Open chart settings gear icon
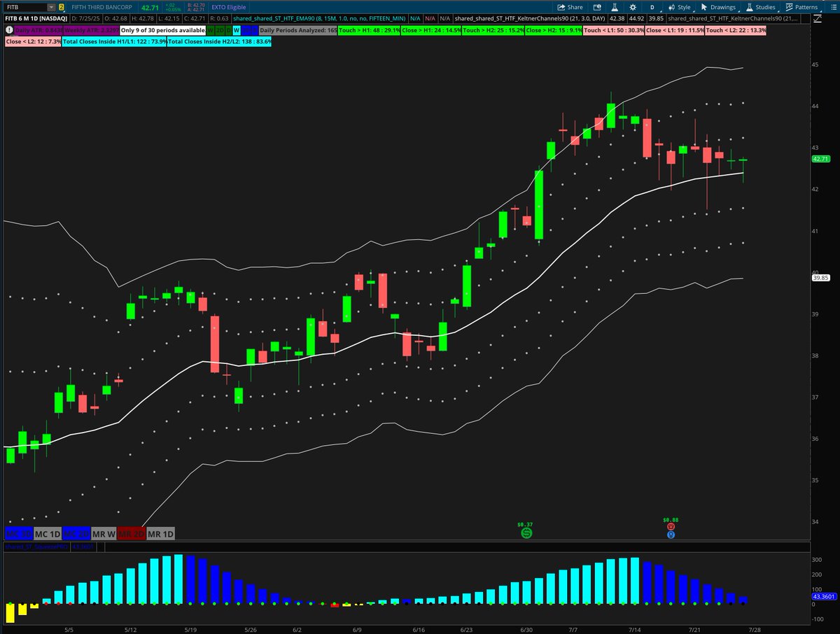This screenshot has height=634, width=840. click(x=633, y=7)
